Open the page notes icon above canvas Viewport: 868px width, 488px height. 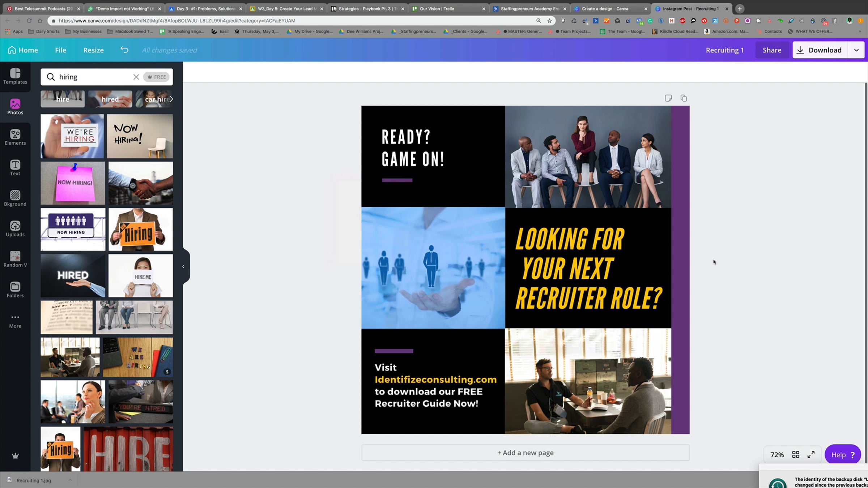click(668, 98)
